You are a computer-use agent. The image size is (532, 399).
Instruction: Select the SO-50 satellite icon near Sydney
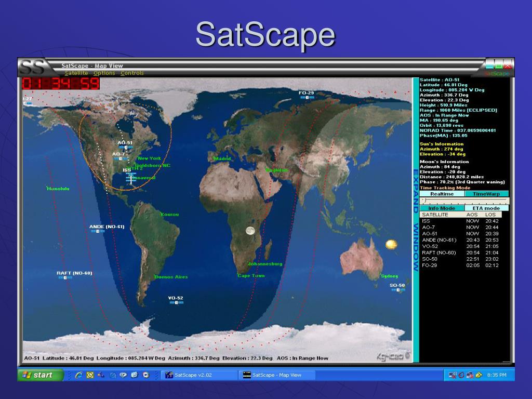pyautogui.click(x=398, y=290)
